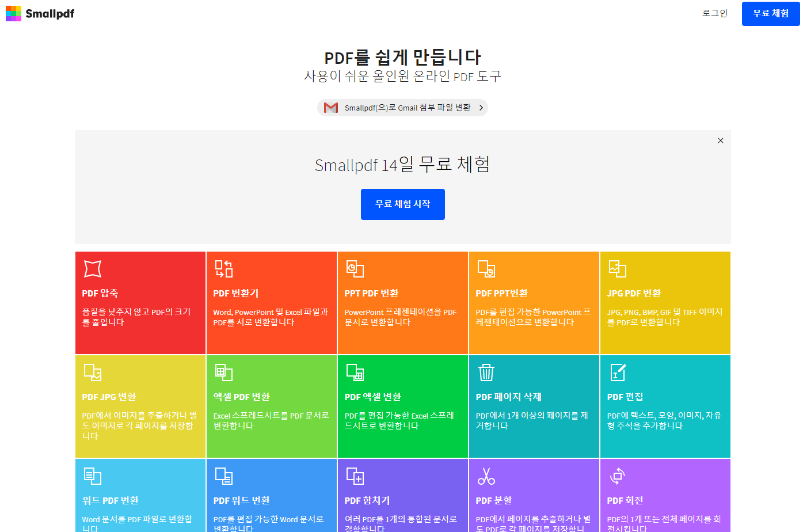Click the PDF 워드 변환 title
The height and width of the screenshot is (532, 803).
tap(242, 500)
